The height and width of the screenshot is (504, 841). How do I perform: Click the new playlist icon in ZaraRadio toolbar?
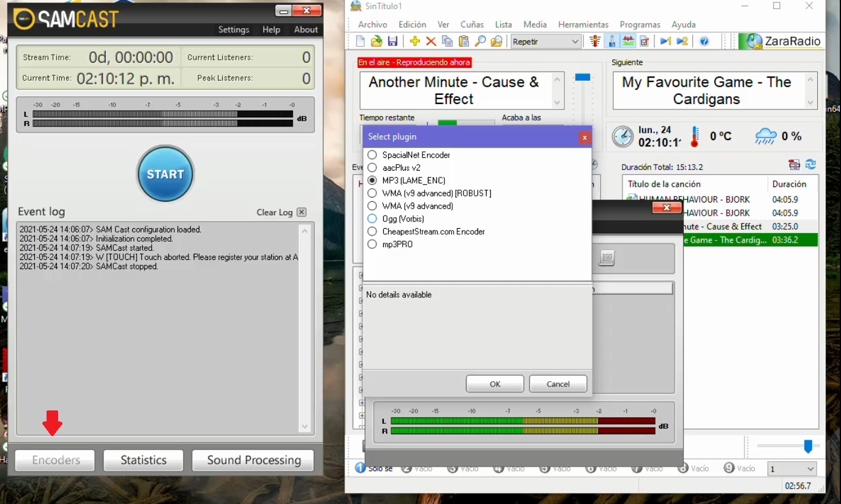[361, 41]
